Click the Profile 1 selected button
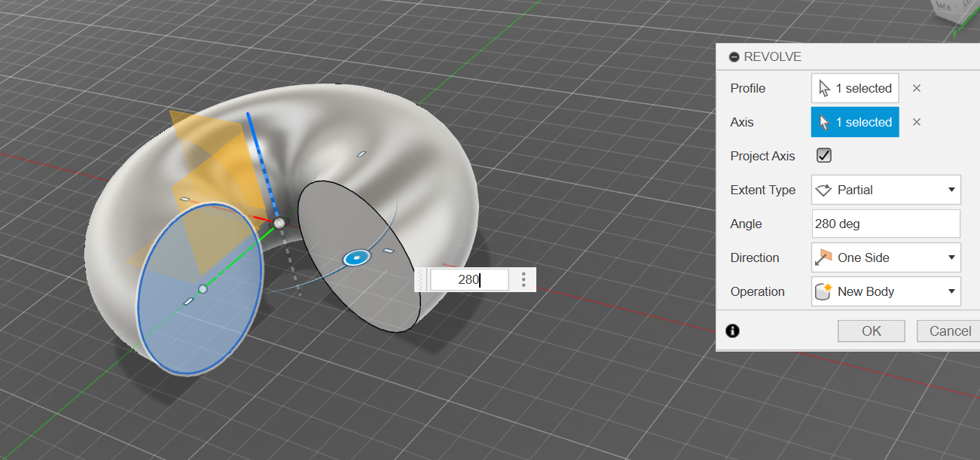The image size is (980, 460). point(855,88)
